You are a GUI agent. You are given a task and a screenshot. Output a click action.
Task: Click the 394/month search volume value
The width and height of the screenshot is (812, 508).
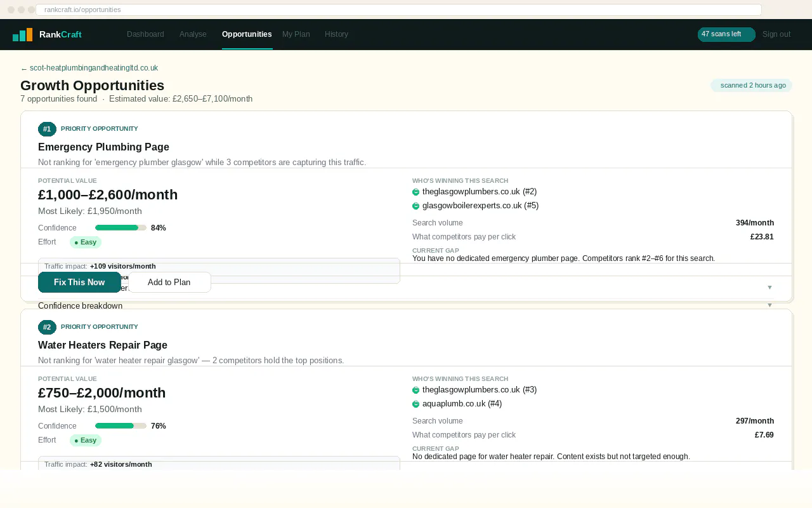tap(755, 223)
